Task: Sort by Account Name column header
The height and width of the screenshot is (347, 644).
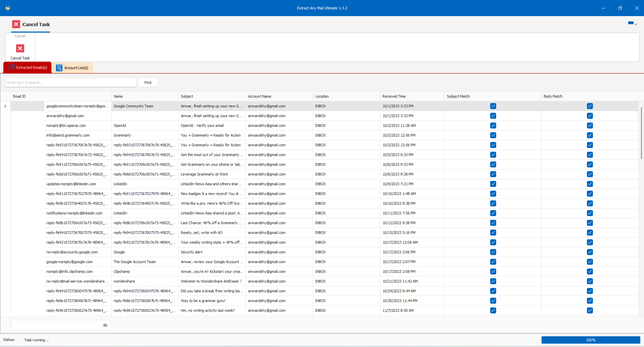Action: tap(279, 96)
